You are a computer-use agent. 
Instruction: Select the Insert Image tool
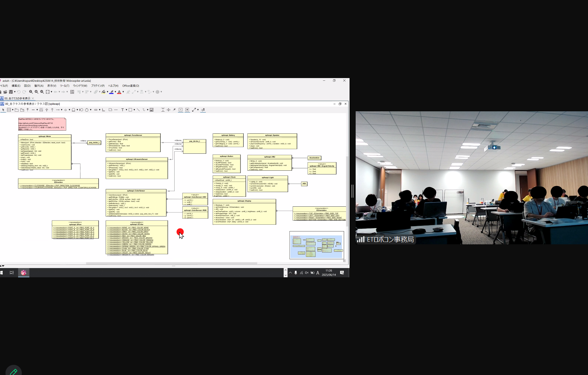152,110
